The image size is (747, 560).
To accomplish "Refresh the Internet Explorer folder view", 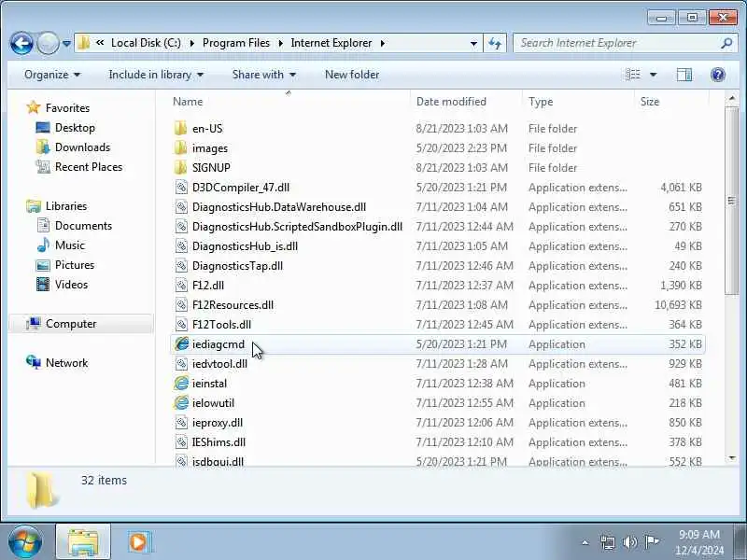I will [x=495, y=43].
